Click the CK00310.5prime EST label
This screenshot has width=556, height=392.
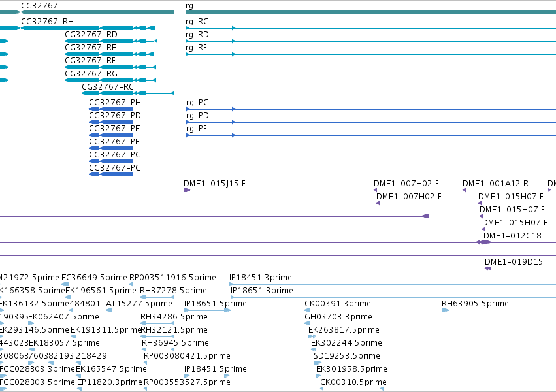353,382
